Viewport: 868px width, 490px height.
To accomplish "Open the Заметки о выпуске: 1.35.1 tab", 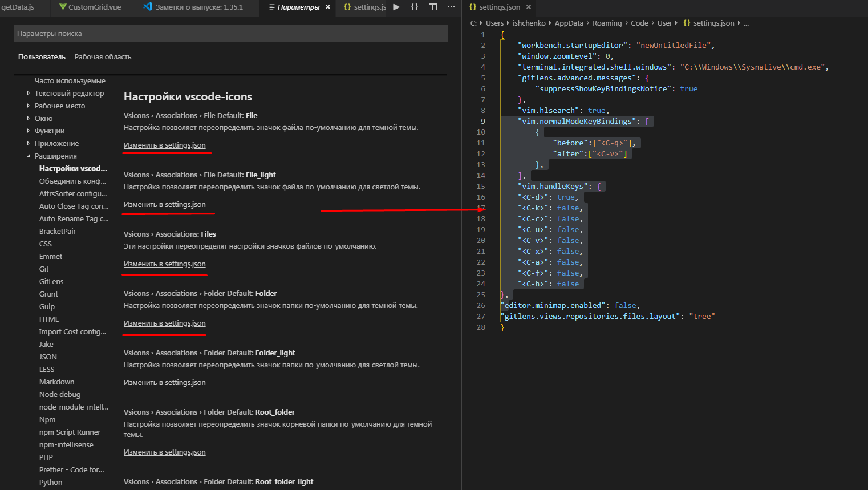I will pos(193,7).
